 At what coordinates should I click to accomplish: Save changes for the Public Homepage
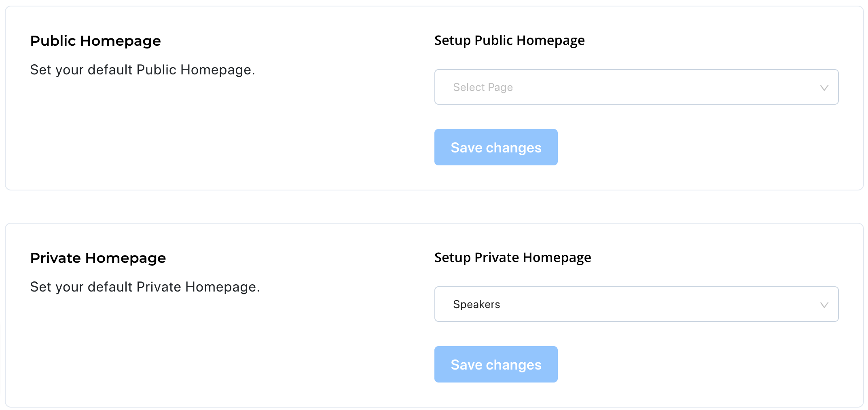(x=496, y=147)
